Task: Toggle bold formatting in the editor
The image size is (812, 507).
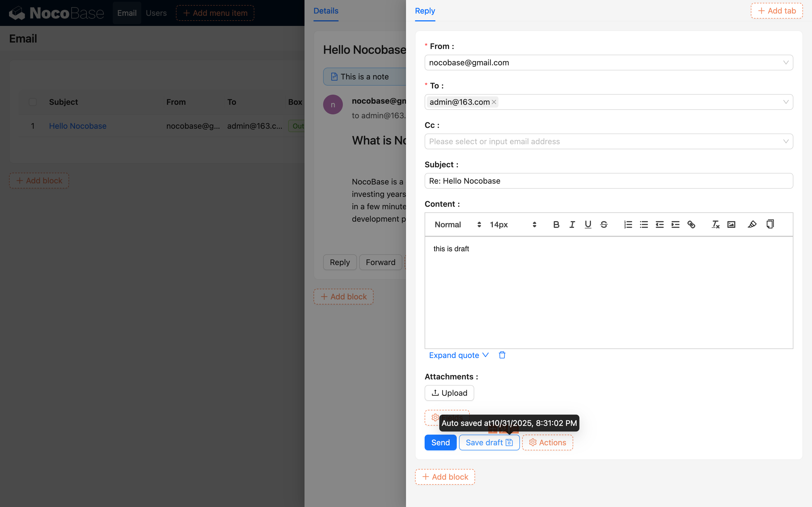Action: (556, 225)
